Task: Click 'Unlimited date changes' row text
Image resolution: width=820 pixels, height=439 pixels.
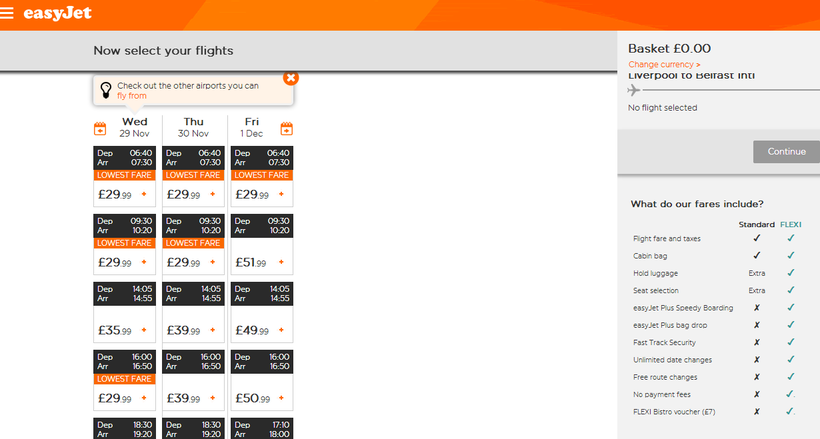Action: [x=673, y=360]
